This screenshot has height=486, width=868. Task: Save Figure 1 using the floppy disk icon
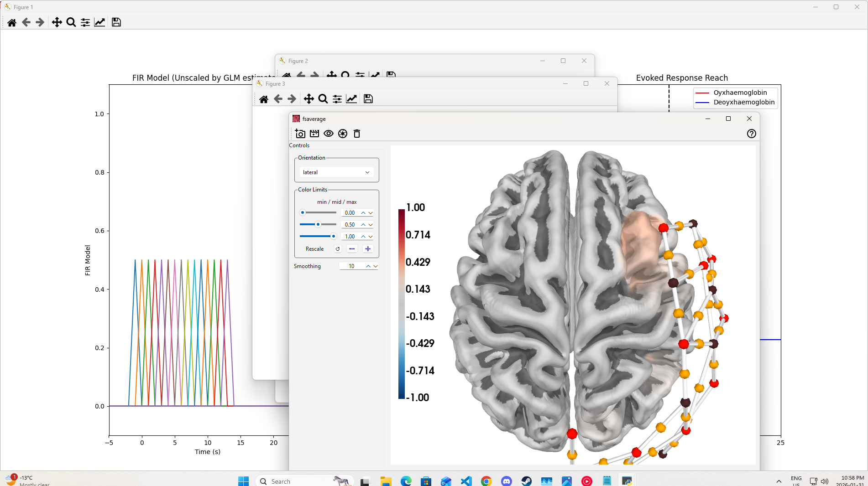point(116,22)
